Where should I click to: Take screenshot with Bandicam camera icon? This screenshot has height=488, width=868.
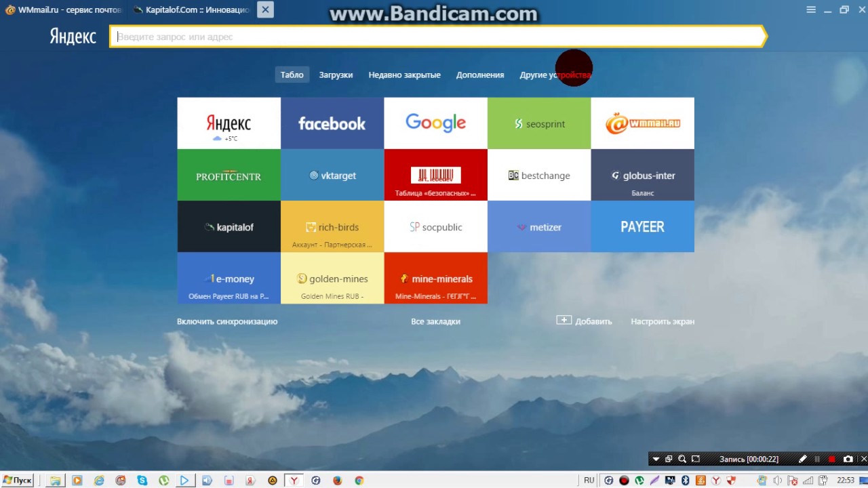tap(848, 459)
